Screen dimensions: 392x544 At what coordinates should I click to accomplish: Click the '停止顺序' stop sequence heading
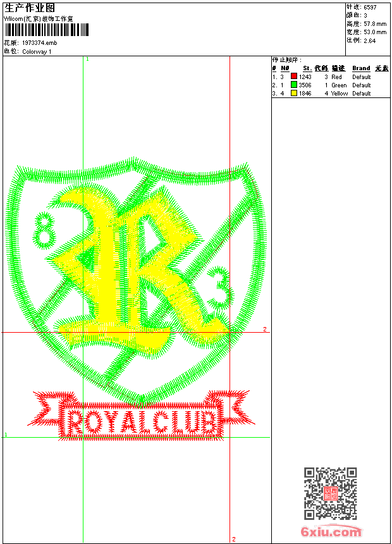(x=286, y=60)
